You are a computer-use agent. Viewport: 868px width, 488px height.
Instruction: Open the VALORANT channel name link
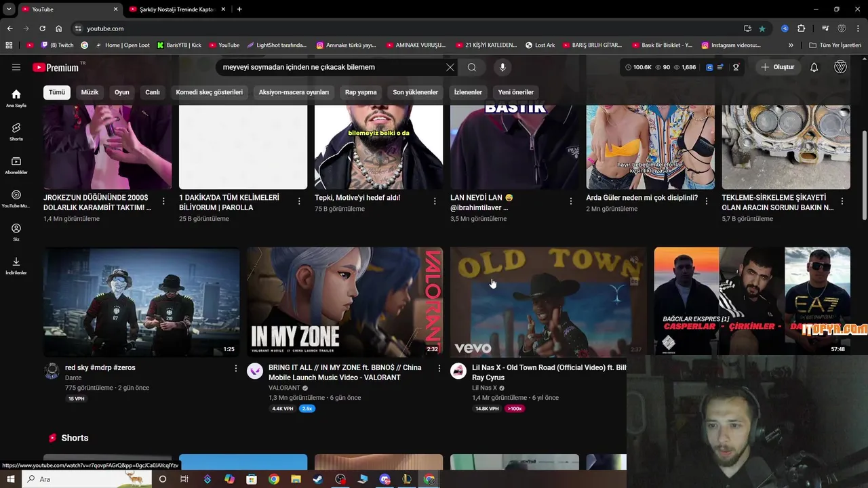coord(284,388)
